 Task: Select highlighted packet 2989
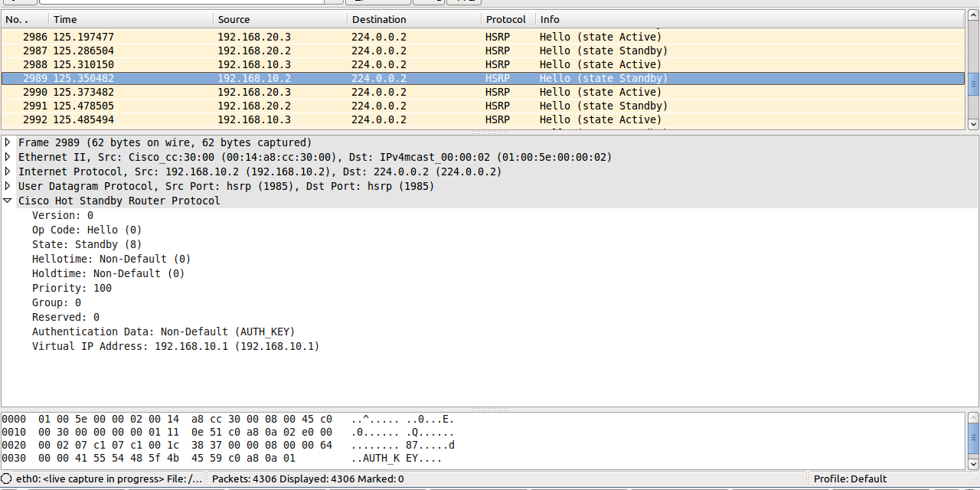(483, 78)
